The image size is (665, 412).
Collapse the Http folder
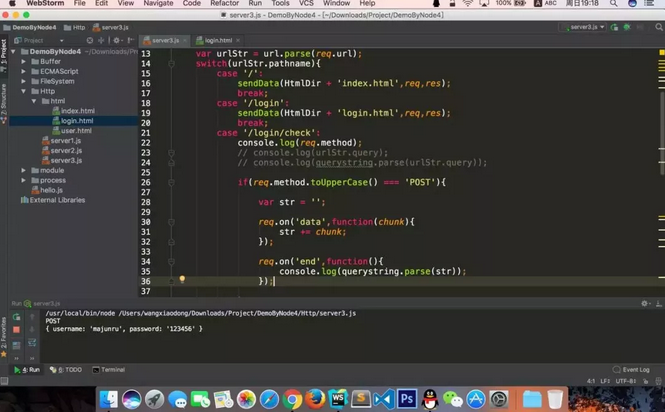click(24, 91)
